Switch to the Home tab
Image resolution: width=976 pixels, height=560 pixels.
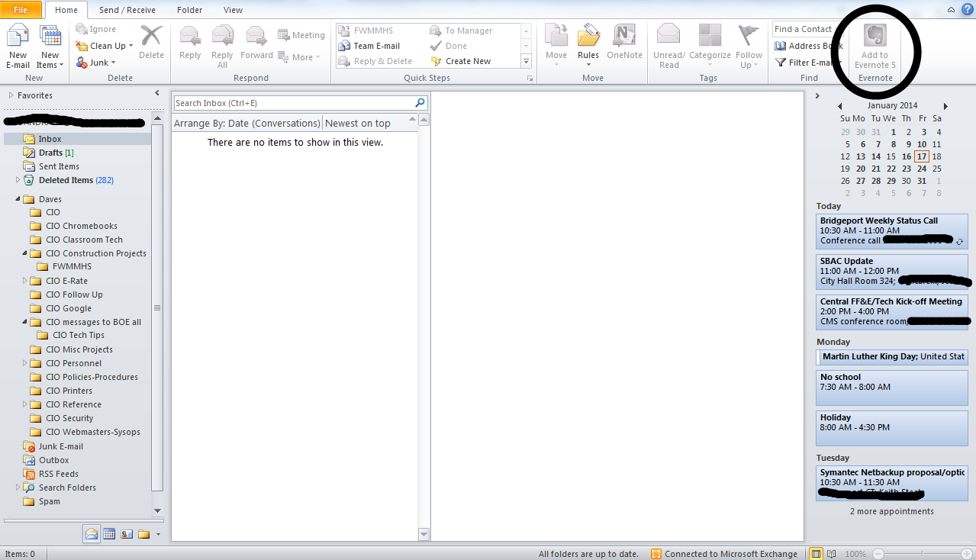click(66, 10)
